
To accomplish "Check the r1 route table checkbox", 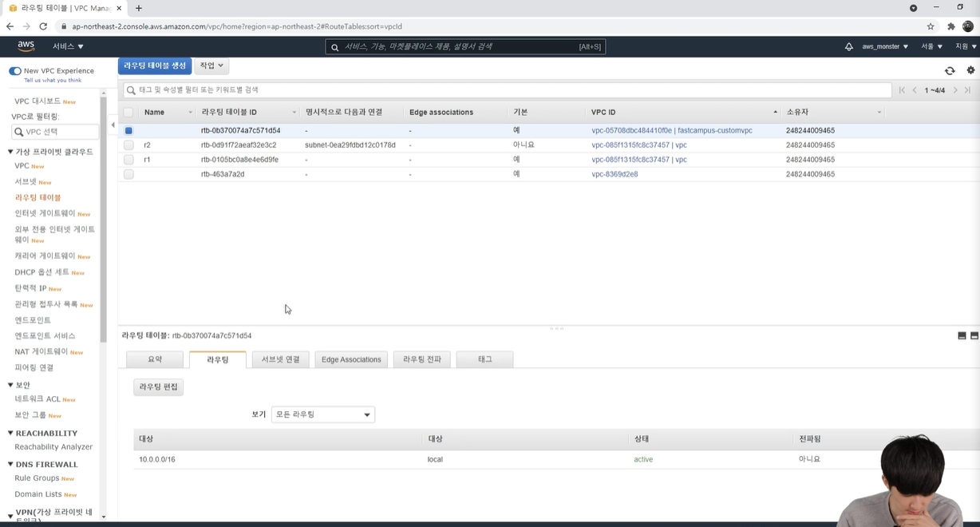I will point(128,160).
